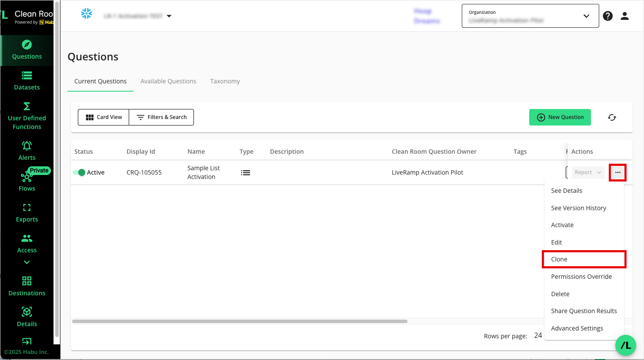The image size is (644, 360).
Task: Click the Clean Room logo
Action: pyautogui.click(x=28, y=17)
